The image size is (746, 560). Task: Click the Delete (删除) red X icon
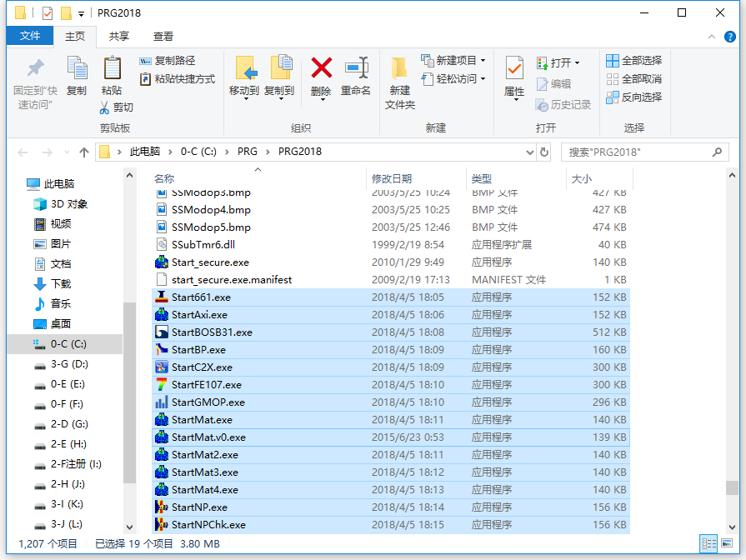(321, 67)
